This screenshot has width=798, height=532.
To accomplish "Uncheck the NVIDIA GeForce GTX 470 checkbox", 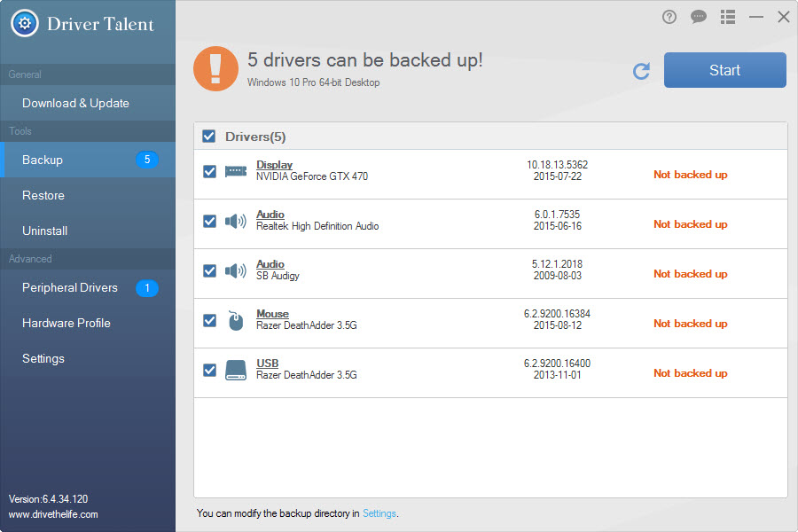I will pyautogui.click(x=209, y=171).
